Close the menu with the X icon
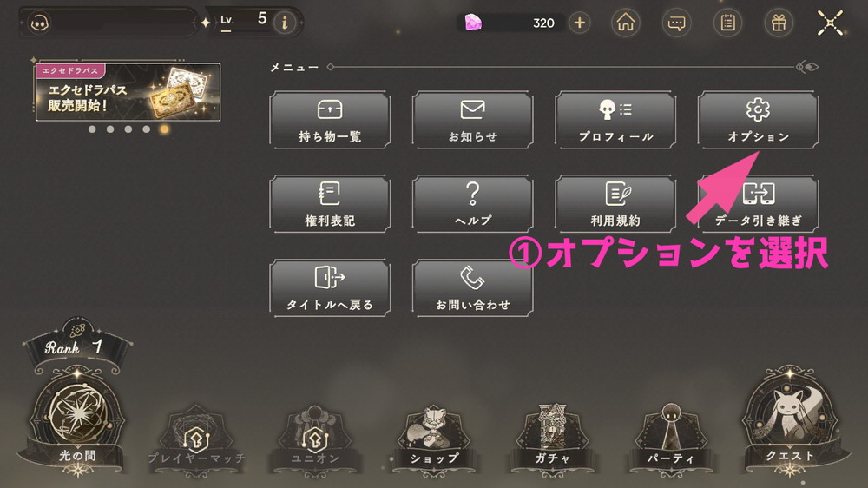 (830, 23)
